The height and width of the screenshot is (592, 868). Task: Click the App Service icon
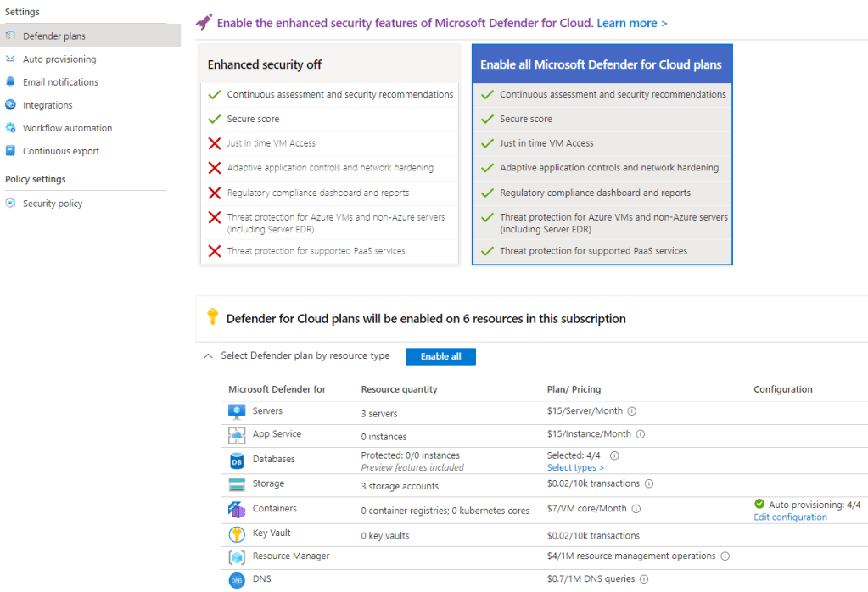point(237,435)
